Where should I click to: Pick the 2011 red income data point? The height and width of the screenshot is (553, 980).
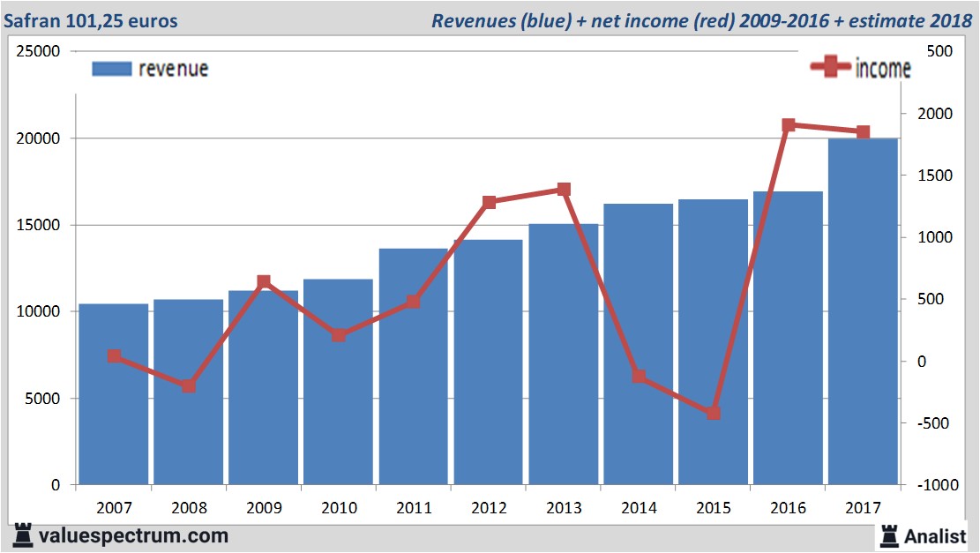click(413, 302)
